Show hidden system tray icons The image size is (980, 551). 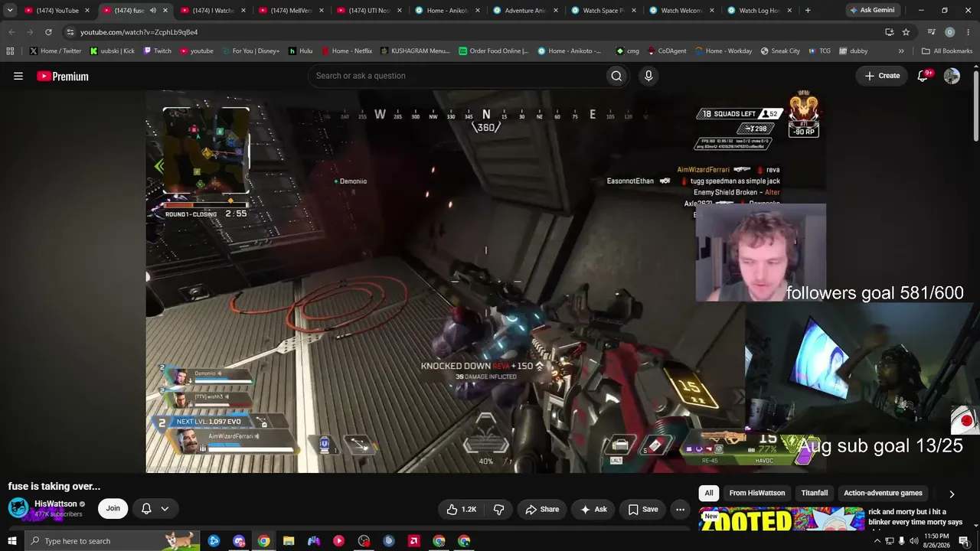877,541
